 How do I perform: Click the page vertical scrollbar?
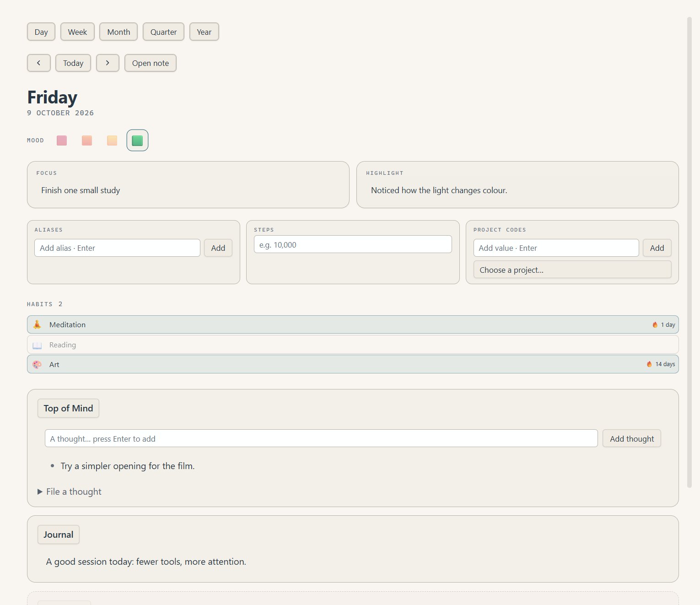[x=689, y=253]
